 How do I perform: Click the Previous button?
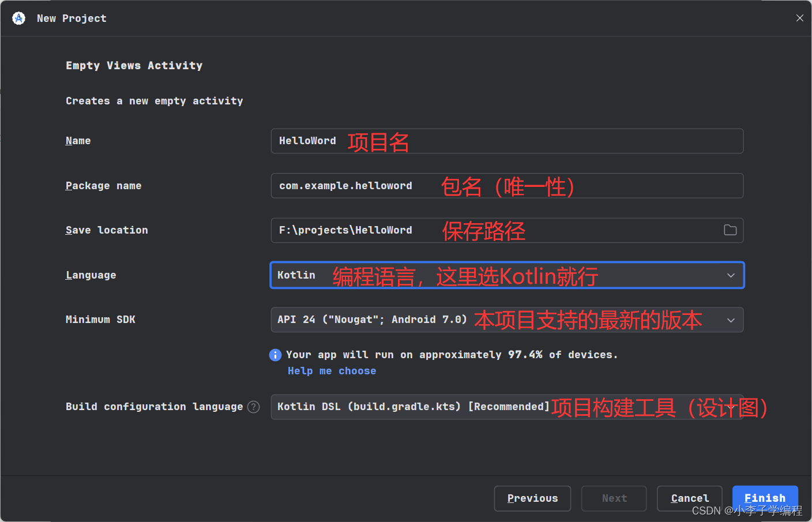(532, 498)
